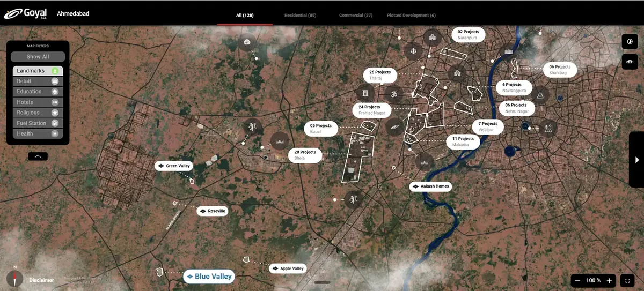Toggle the Health map filter
Image resolution: width=644 pixels, height=291 pixels.
(38, 133)
